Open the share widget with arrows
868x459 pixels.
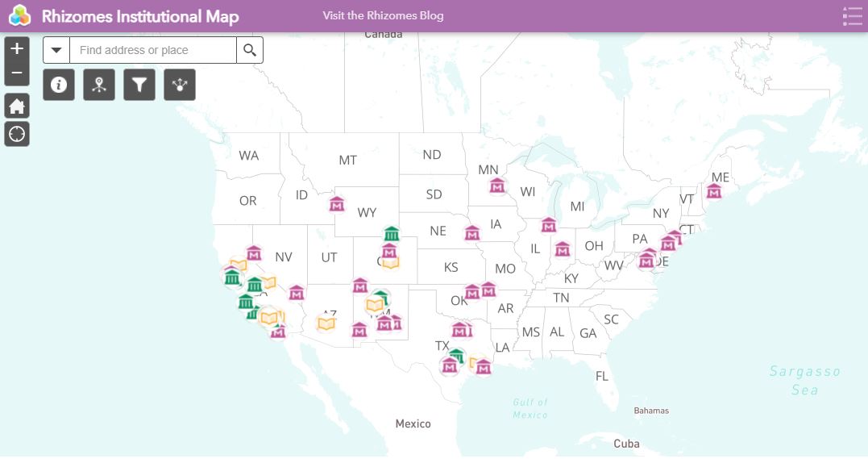coord(180,84)
